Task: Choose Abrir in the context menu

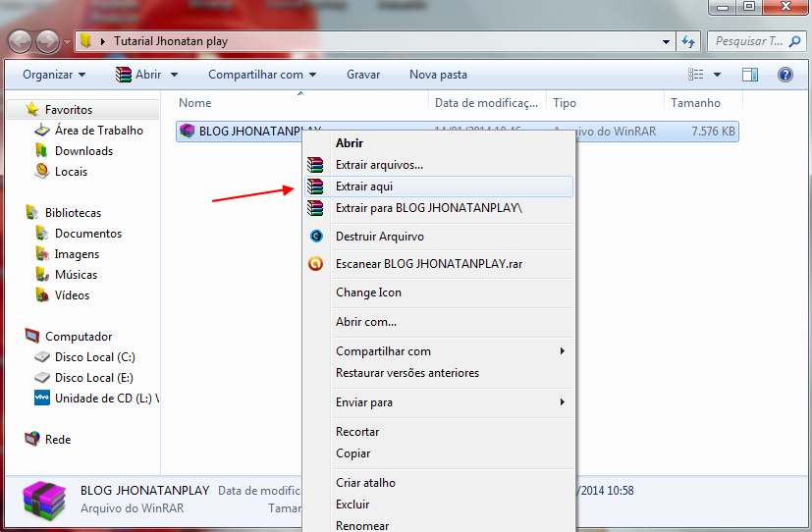Action: pos(439,143)
